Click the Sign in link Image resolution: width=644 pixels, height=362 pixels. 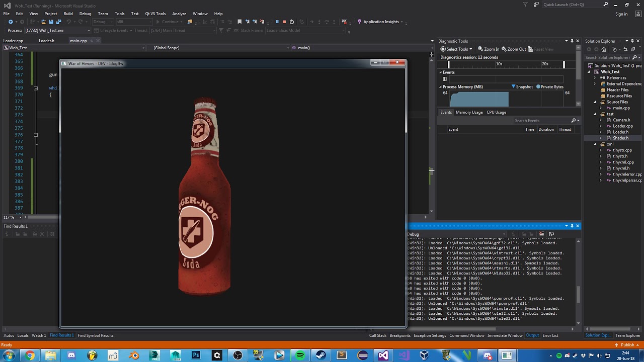click(621, 14)
